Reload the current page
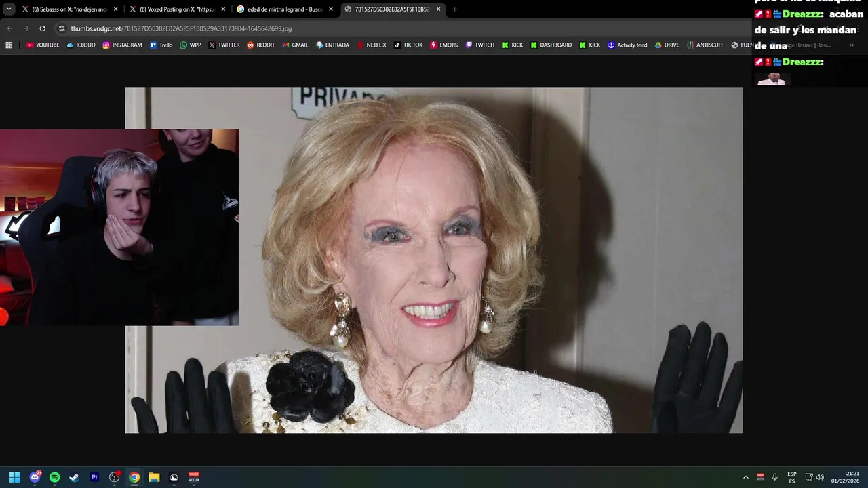 click(42, 28)
